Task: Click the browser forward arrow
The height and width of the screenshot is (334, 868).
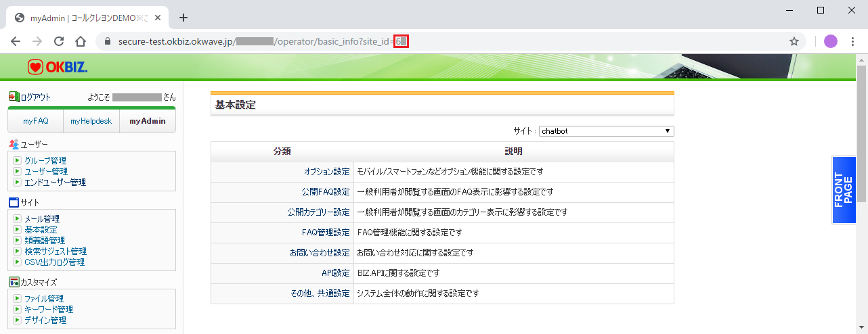Action: point(37,41)
